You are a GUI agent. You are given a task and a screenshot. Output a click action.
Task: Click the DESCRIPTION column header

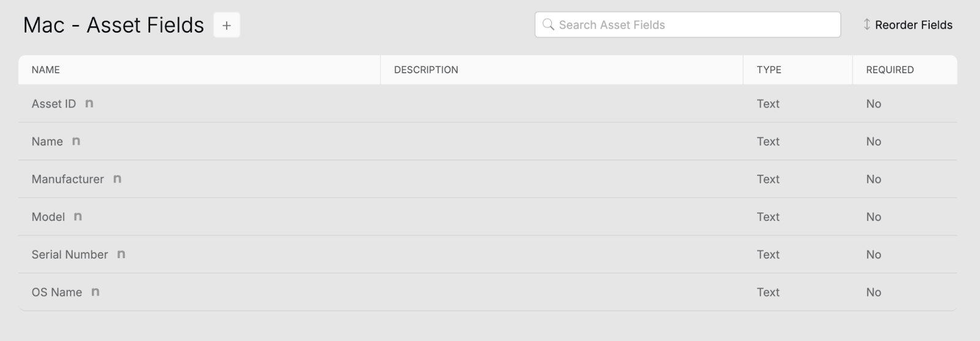(426, 70)
